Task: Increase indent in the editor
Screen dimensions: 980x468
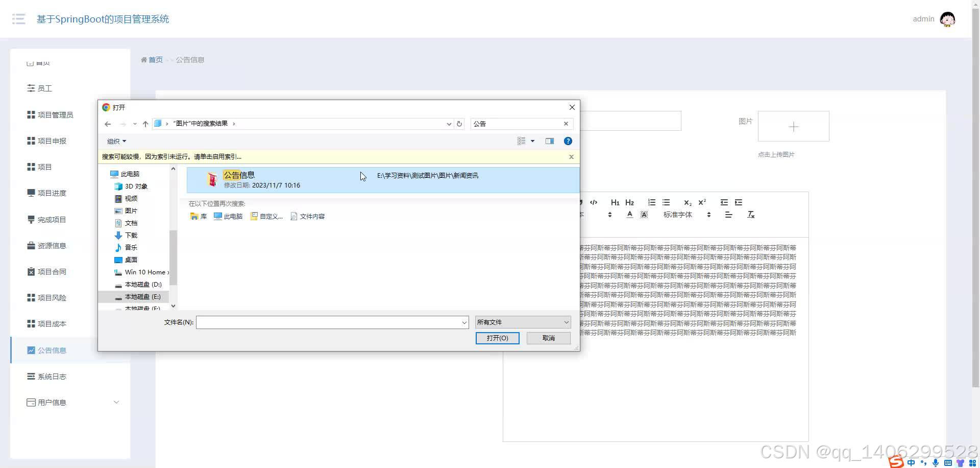Action: [x=739, y=202]
